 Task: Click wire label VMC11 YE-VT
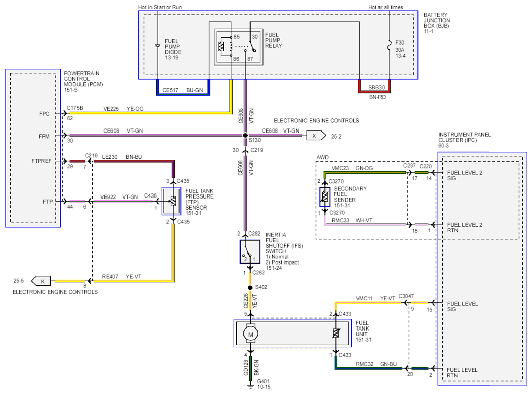coord(375,299)
